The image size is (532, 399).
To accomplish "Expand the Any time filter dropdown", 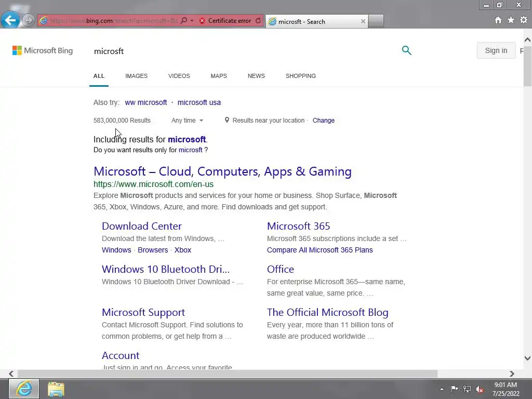I will [187, 121].
